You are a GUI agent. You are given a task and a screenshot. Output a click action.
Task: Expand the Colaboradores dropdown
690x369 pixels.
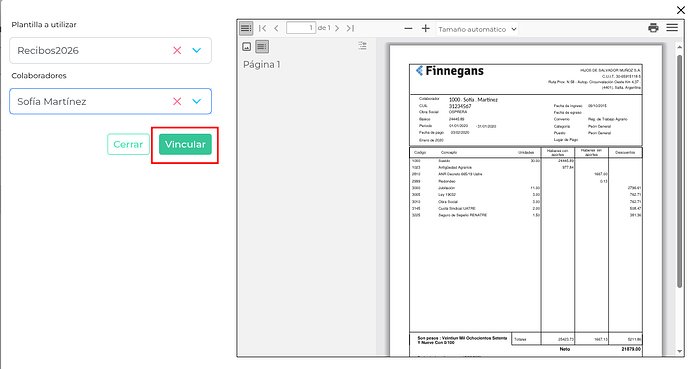click(197, 102)
